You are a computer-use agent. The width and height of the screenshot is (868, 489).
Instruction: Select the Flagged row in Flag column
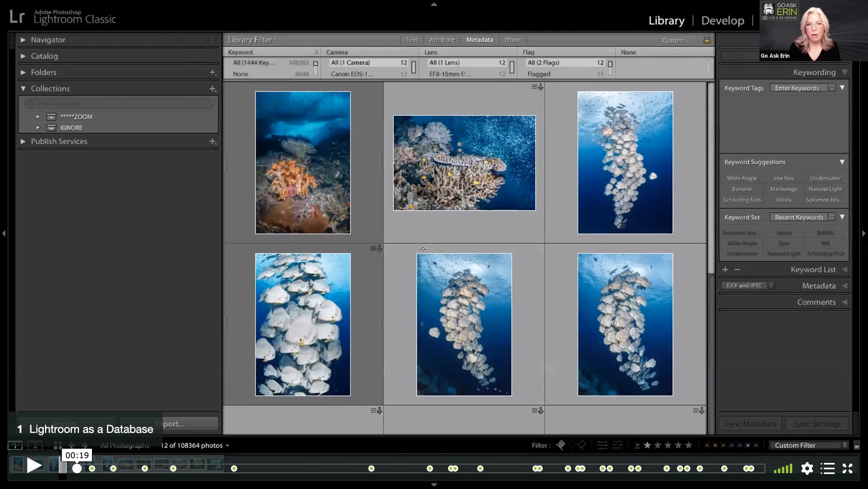click(x=566, y=74)
